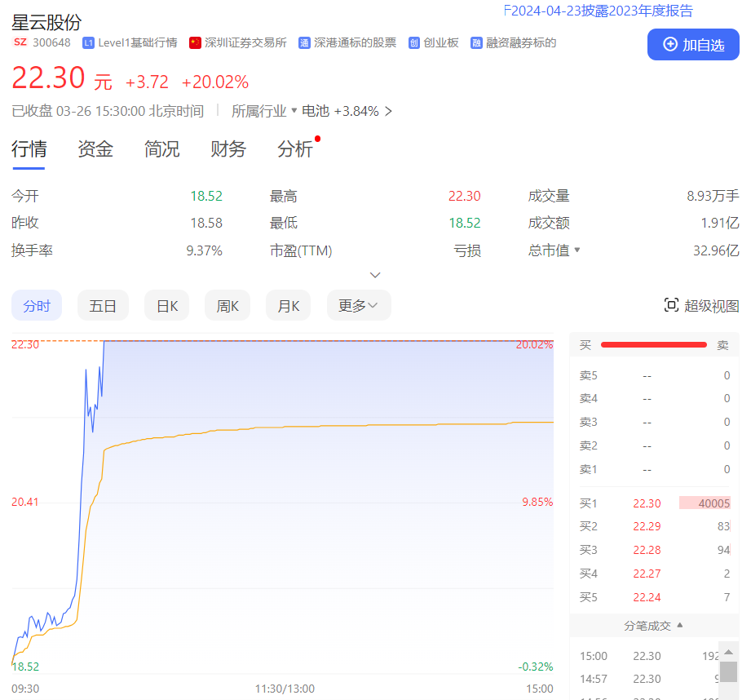Click the 融 icon beside 融资融券标的
Viewport: 751px width, 700px height.
click(x=476, y=43)
